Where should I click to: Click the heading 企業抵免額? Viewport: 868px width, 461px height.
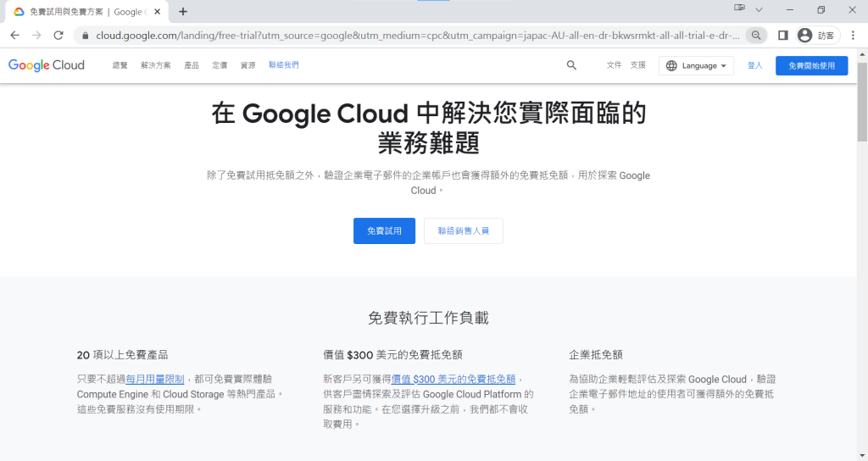[596, 355]
